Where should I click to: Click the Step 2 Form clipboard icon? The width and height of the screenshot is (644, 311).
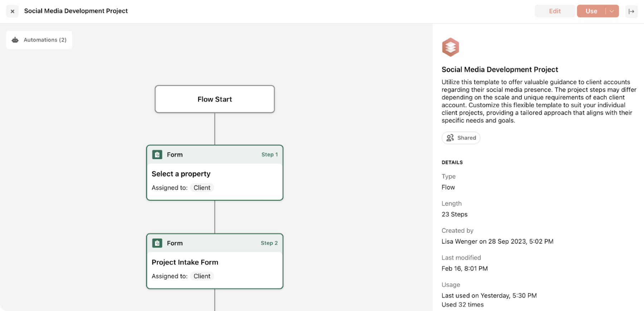(157, 243)
